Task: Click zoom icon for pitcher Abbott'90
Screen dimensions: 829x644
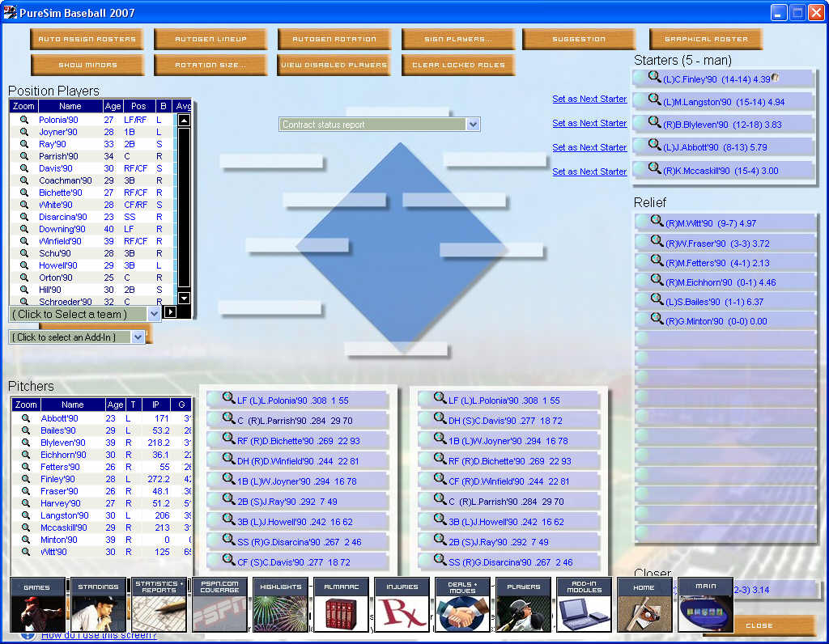Action: [25, 418]
